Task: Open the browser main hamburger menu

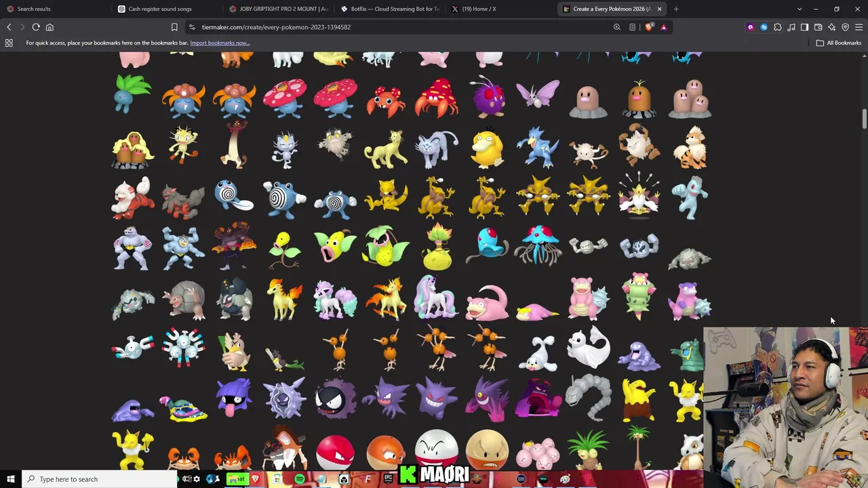Action: [859, 27]
